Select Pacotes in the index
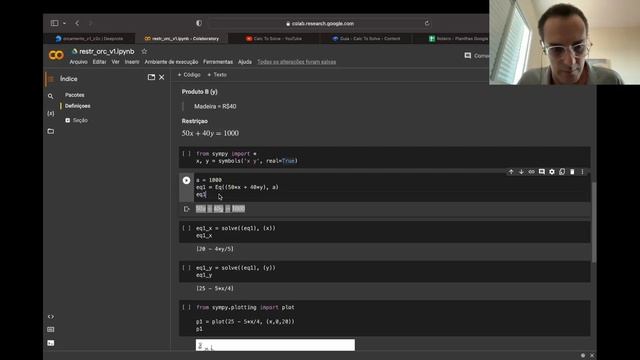This screenshot has height=360, width=640. pos(75,95)
